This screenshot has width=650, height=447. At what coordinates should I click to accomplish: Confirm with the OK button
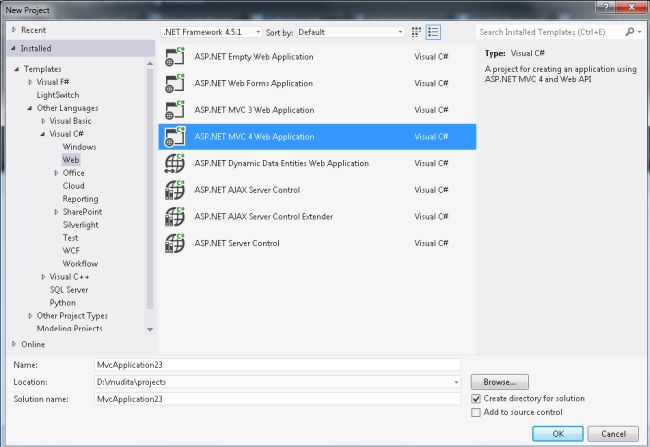coord(558,434)
